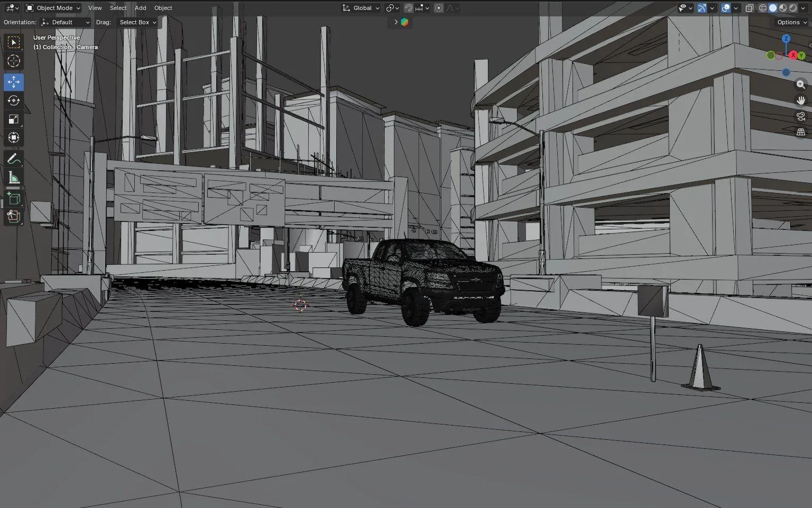Select the Add Cube tool
This screenshot has height=508, width=812.
[x=14, y=198]
